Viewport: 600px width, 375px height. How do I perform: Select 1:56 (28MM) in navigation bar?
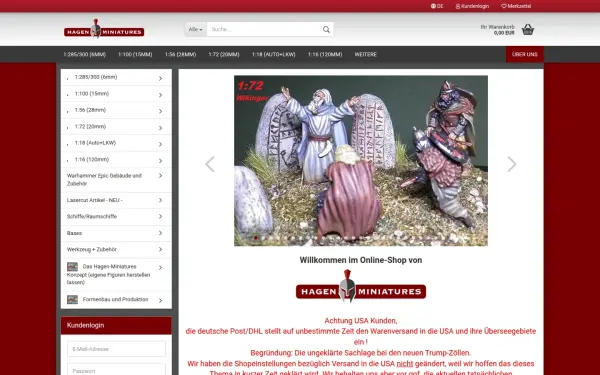pyautogui.click(x=180, y=54)
